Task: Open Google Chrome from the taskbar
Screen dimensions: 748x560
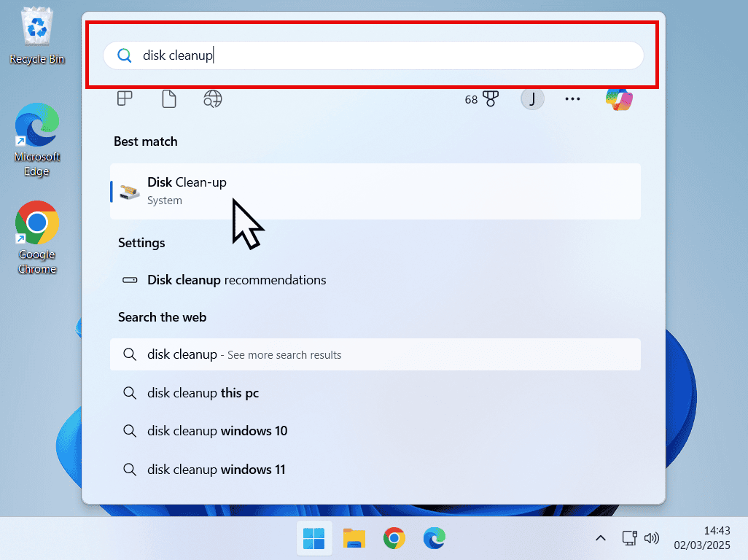Action: click(x=394, y=538)
